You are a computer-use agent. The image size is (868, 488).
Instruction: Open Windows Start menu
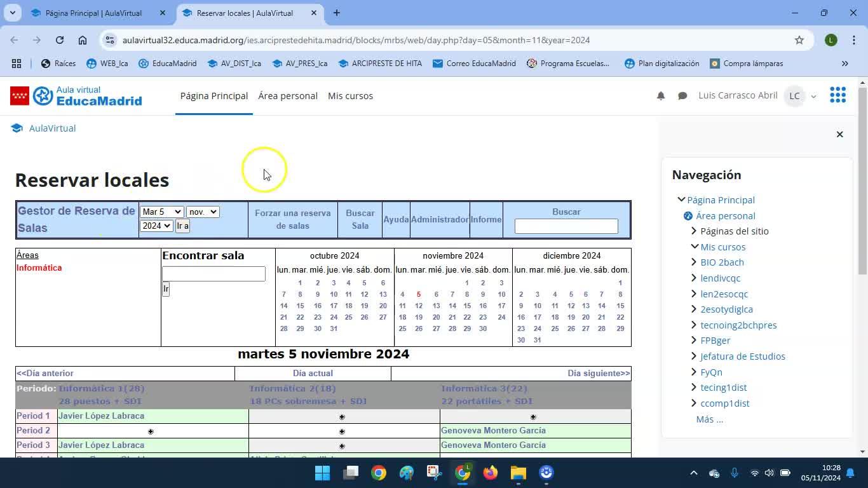pos(323,473)
